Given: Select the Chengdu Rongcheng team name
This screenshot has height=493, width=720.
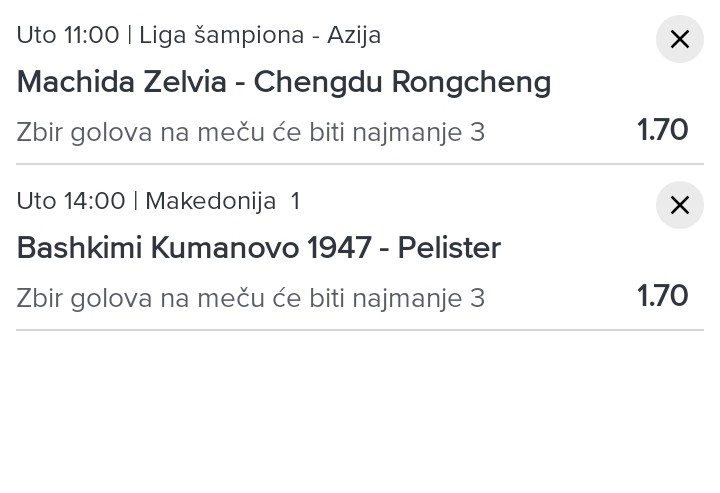Looking at the screenshot, I should (402, 82).
